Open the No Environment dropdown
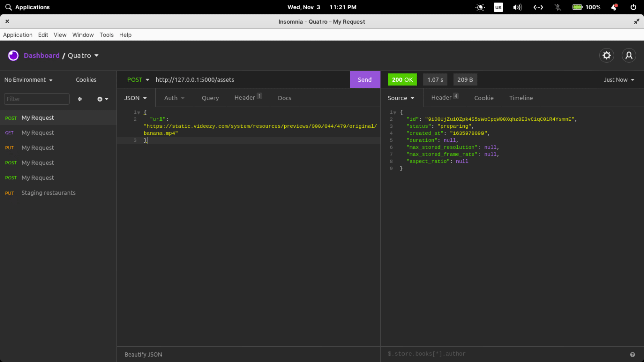This screenshot has width=644, height=362. (x=29, y=80)
